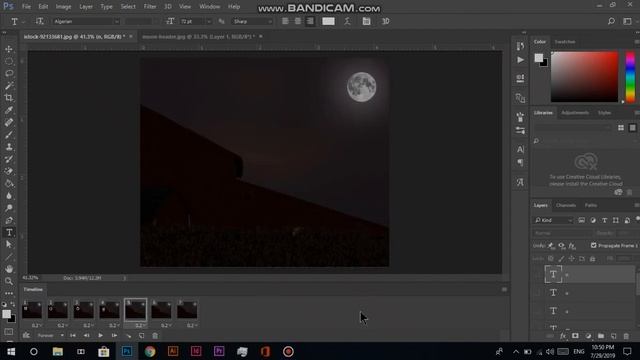Toggle the adjustment layer filter icon

(x=593, y=220)
